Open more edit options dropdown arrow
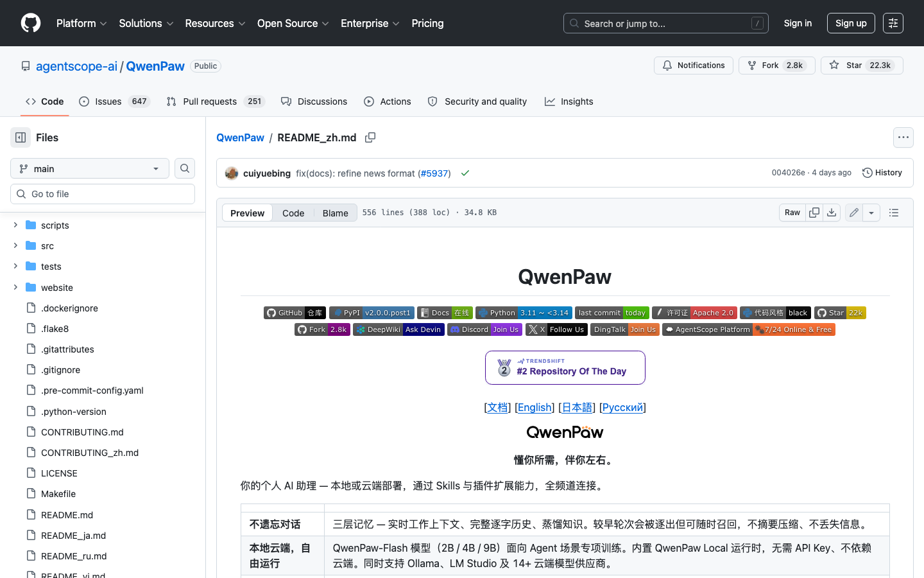924x578 pixels. click(871, 213)
